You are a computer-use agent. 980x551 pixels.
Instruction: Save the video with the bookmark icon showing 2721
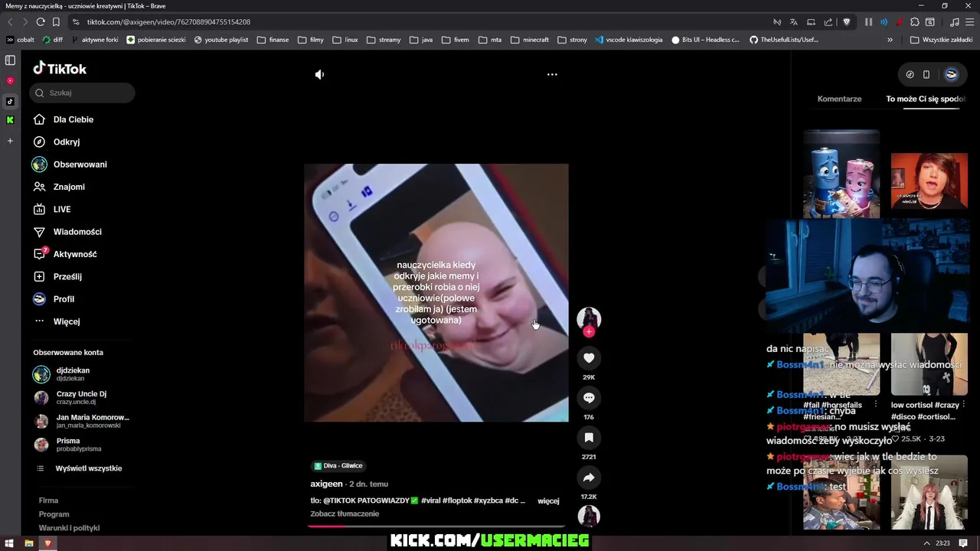pos(589,437)
